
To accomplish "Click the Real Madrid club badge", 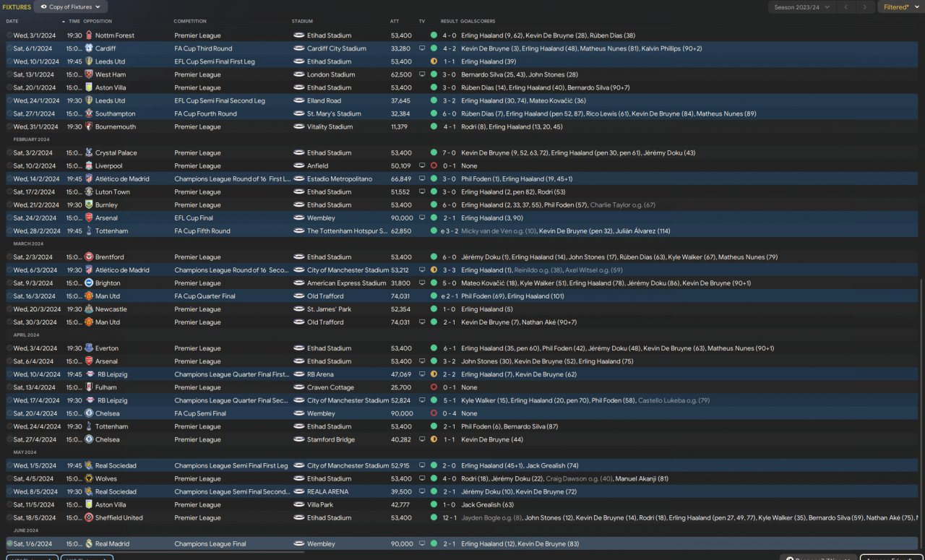I will (89, 543).
